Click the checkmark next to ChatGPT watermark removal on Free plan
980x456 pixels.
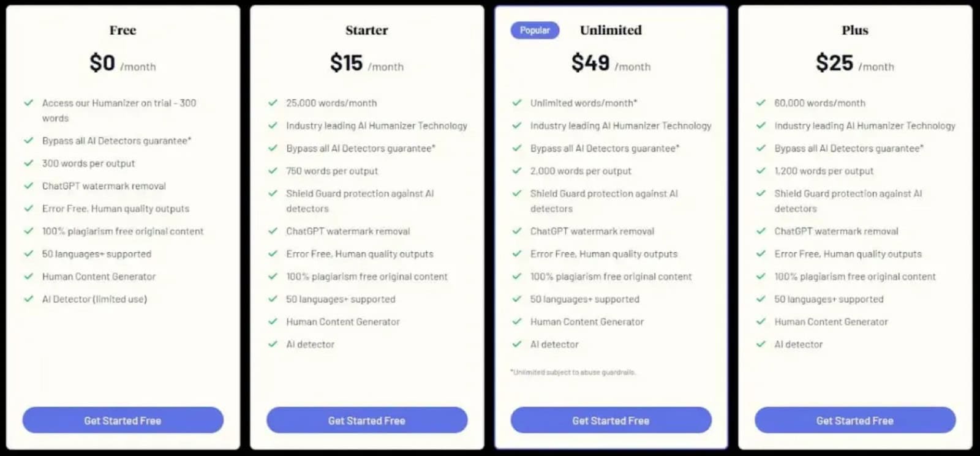pyautogui.click(x=28, y=186)
